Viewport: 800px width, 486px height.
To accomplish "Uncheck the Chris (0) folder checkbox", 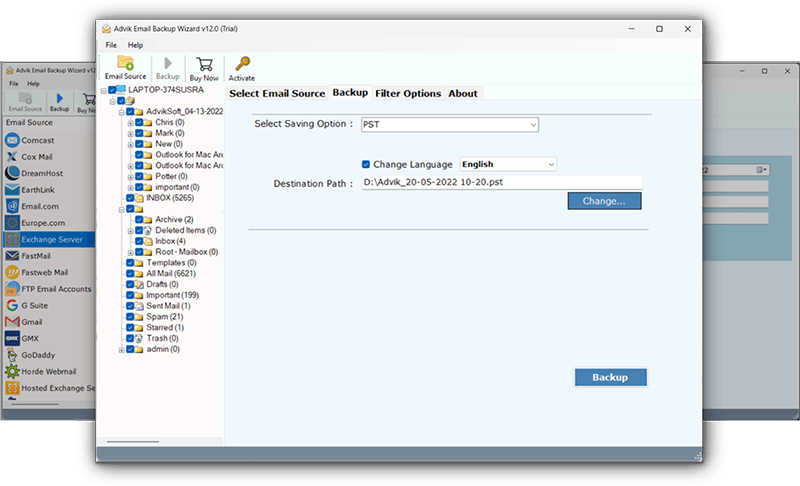I will [x=139, y=122].
